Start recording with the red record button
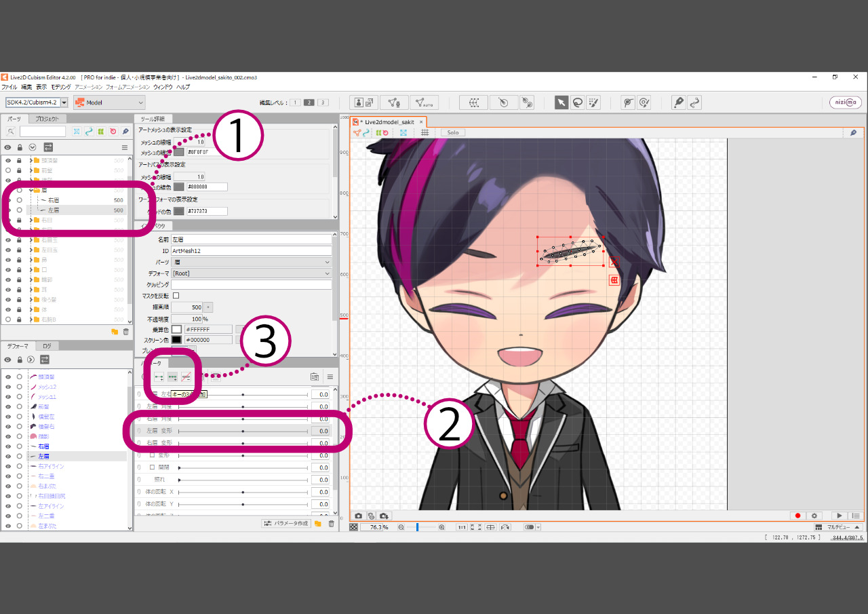This screenshot has height=614, width=868. (798, 516)
